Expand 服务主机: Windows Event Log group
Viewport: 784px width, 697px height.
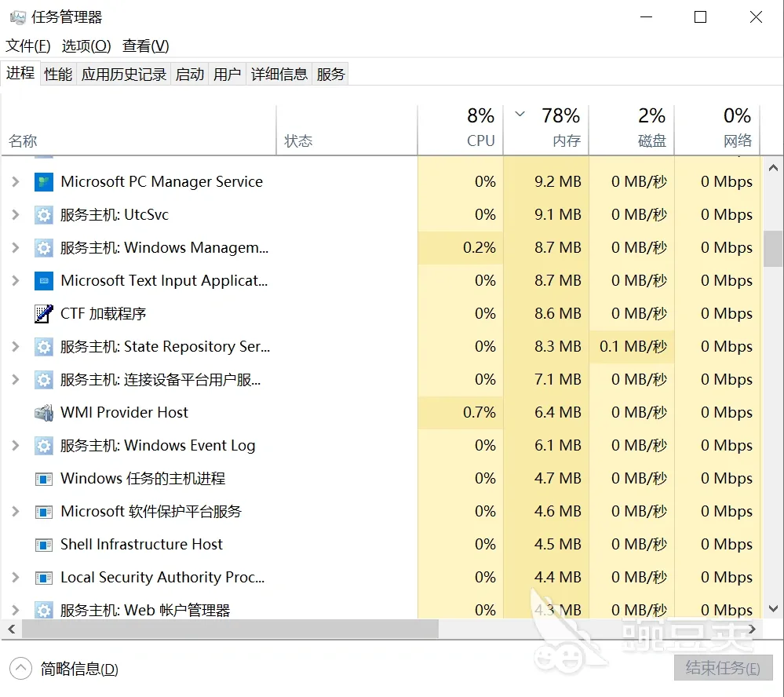(16, 446)
